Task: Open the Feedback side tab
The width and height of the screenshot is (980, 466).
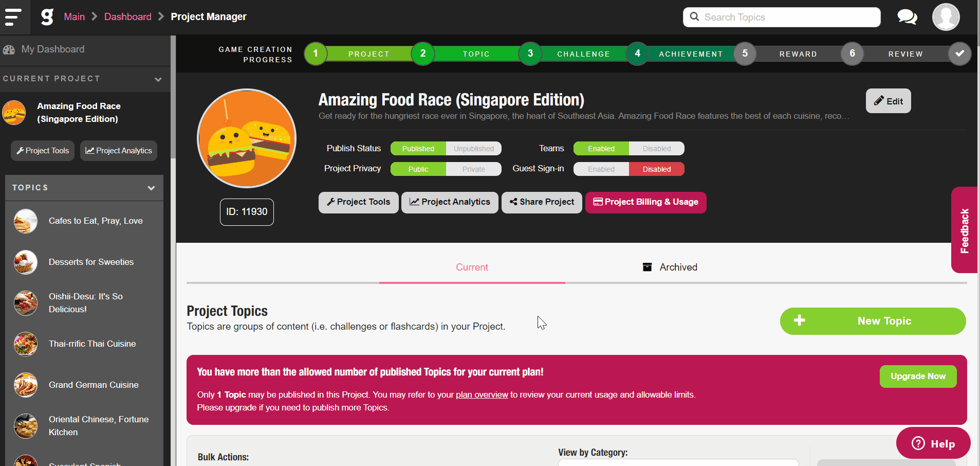Action: (964, 230)
